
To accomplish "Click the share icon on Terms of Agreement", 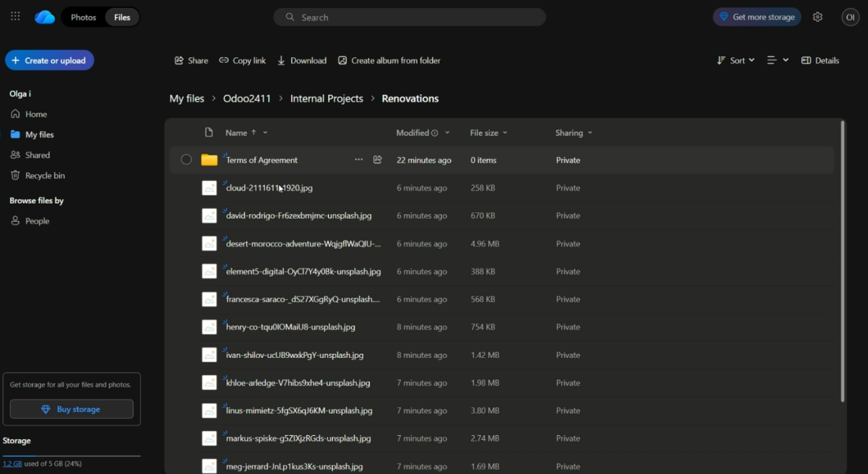I will (x=377, y=160).
